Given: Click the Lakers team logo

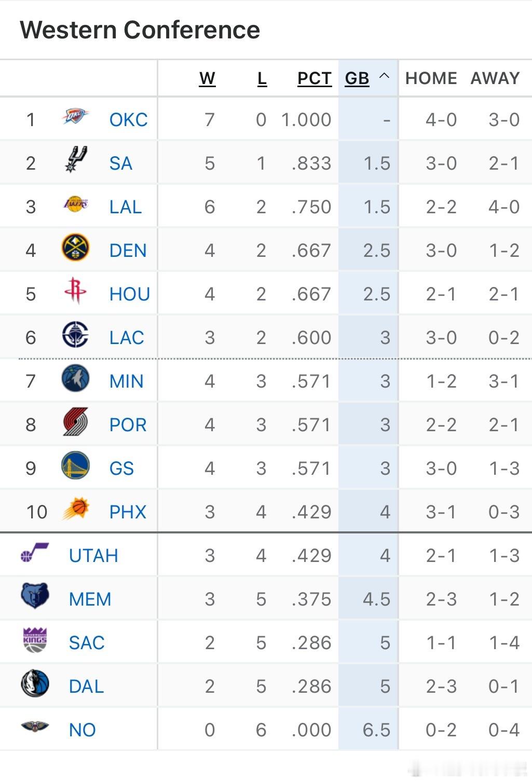Looking at the screenshot, I should [75, 204].
